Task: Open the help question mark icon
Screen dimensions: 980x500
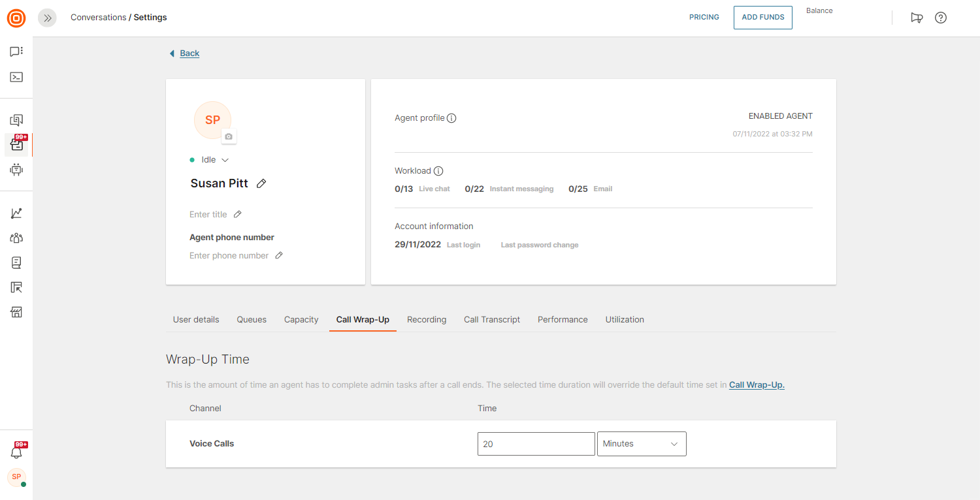Action: pyautogui.click(x=941, y=18)
